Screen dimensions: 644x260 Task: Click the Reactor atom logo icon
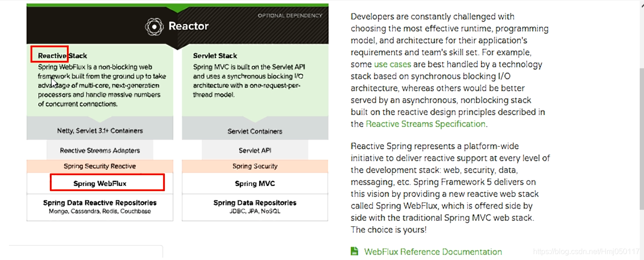(x=154, y=26)
